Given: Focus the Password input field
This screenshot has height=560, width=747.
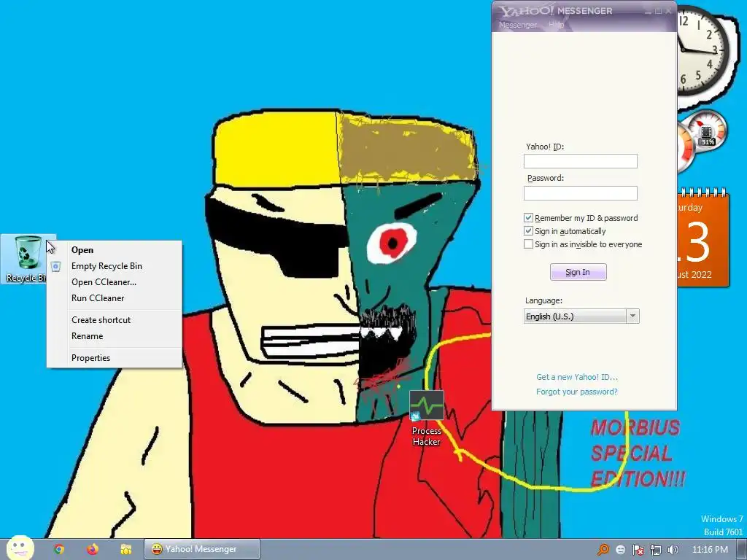Looking at the screenshot, I should 580,193.
